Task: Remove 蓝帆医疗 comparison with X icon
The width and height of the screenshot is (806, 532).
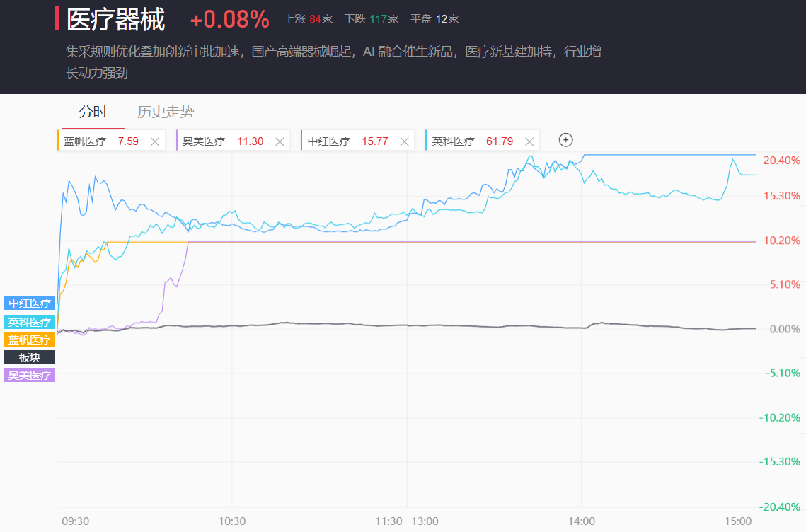Action: 154,141
